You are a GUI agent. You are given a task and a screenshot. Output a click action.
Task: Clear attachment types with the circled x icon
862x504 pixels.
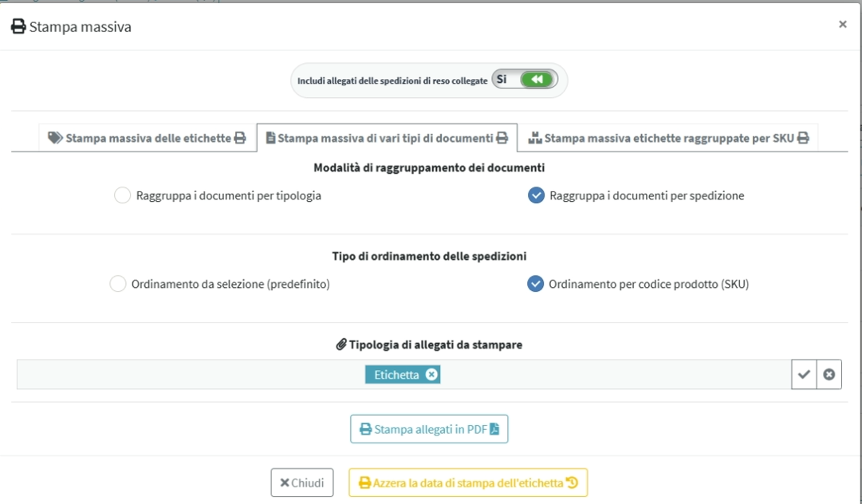(829, 374)
